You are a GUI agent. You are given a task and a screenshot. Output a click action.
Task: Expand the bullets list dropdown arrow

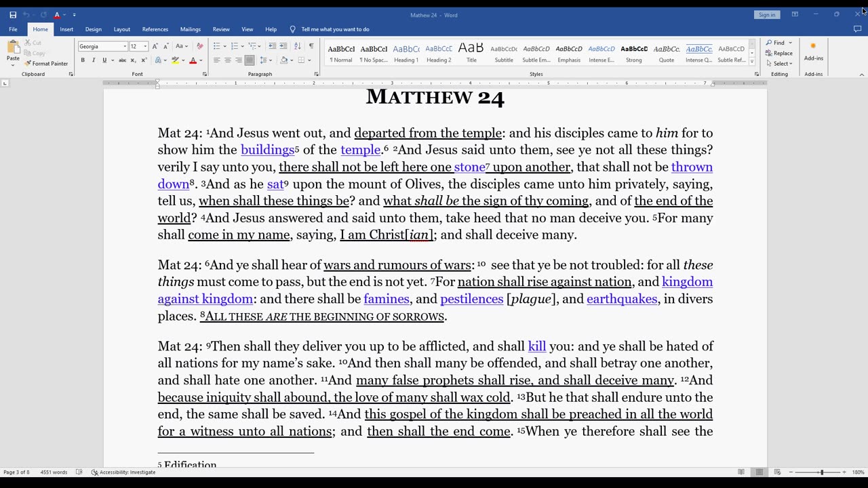click(x=225, y=46)
